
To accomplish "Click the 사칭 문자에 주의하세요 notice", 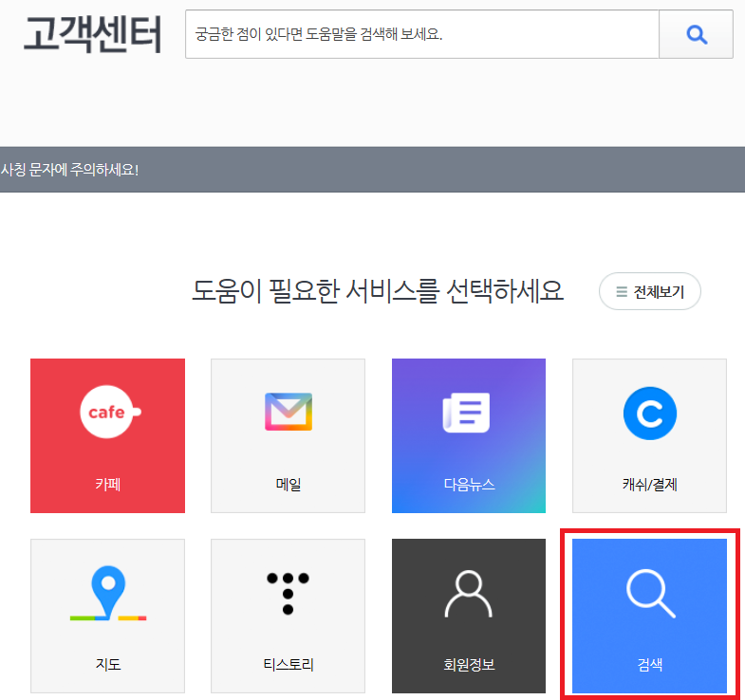I will [x=70, y=170].
